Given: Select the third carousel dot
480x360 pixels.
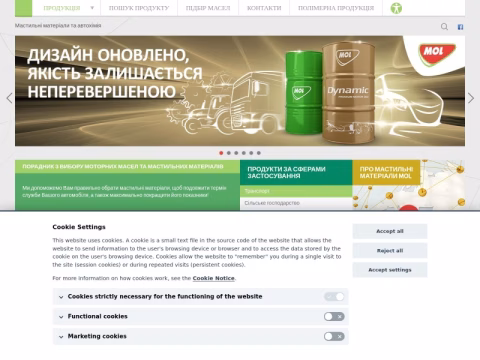Looking at the screenshot, I should click(x=236, y=153).
